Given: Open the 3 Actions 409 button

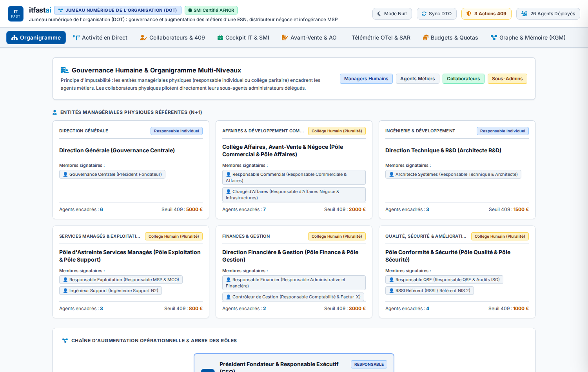Looking at the screenshot, I should [x=486, y=14].
